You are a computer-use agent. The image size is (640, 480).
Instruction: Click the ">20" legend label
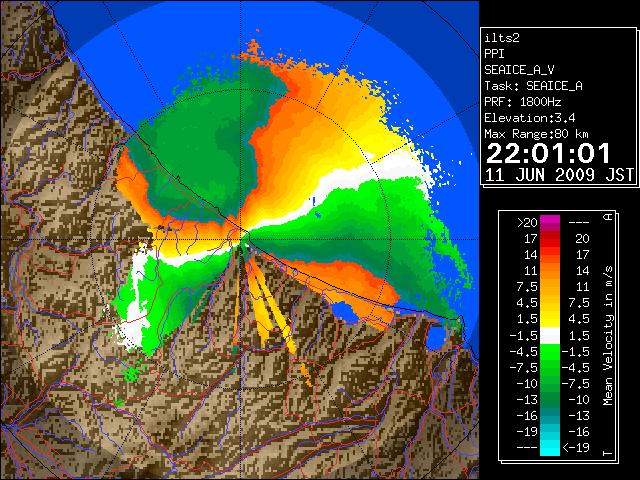point(527,223)
